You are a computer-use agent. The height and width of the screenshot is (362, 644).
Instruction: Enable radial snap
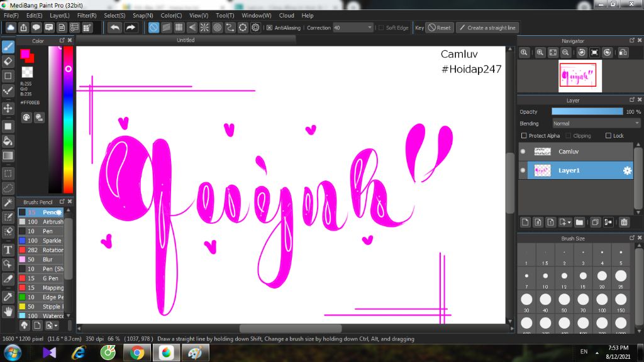204,28
